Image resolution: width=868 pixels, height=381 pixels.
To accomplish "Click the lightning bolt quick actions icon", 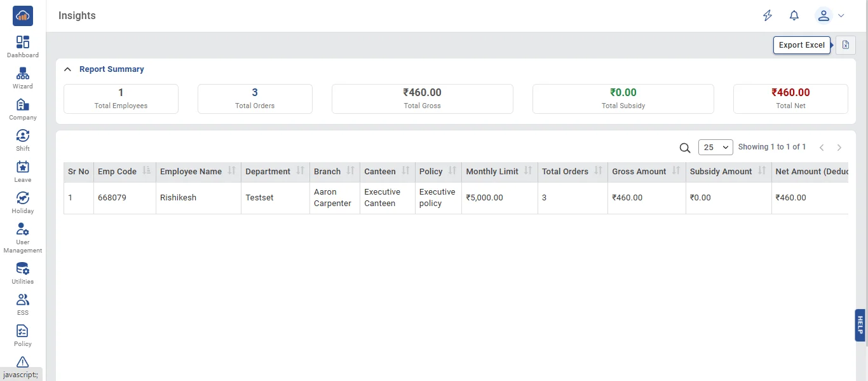I will (x=768, y=16).
